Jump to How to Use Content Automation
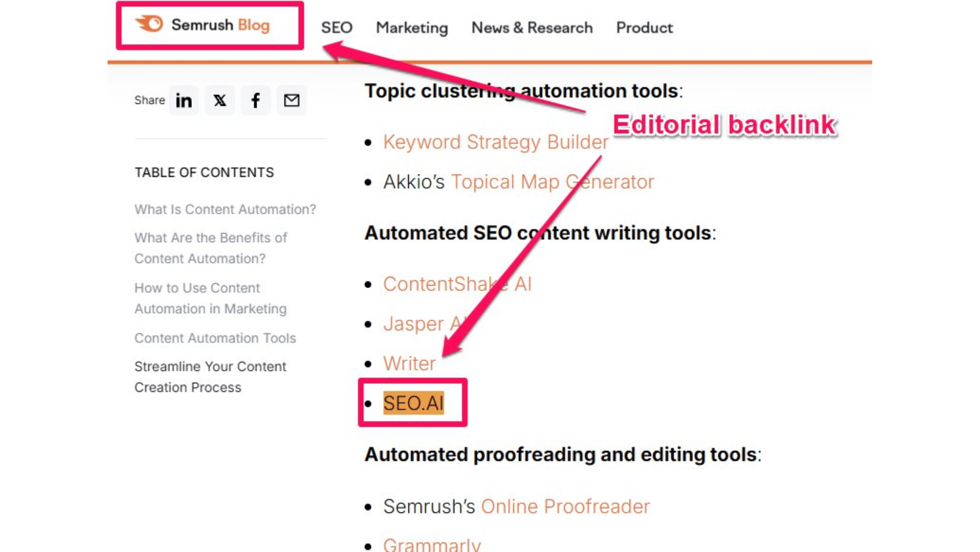Viewport: 980px width, 552px height. [x=210, y=298]
